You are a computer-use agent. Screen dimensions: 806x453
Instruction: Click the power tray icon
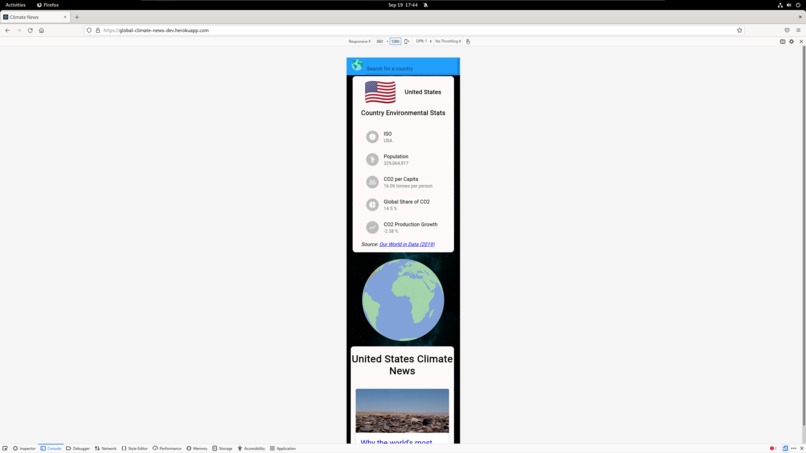798,5
